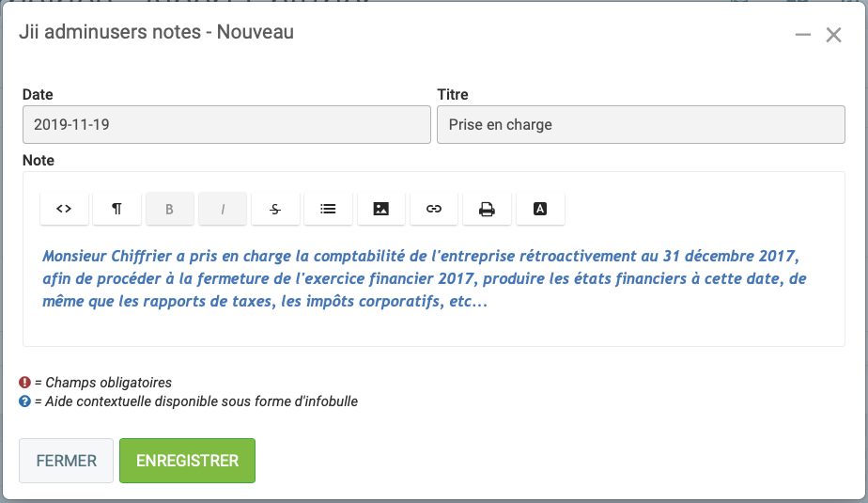Apply strikethrough to the note text
Viewport: 868px width, 503px height.
(275, 209)
